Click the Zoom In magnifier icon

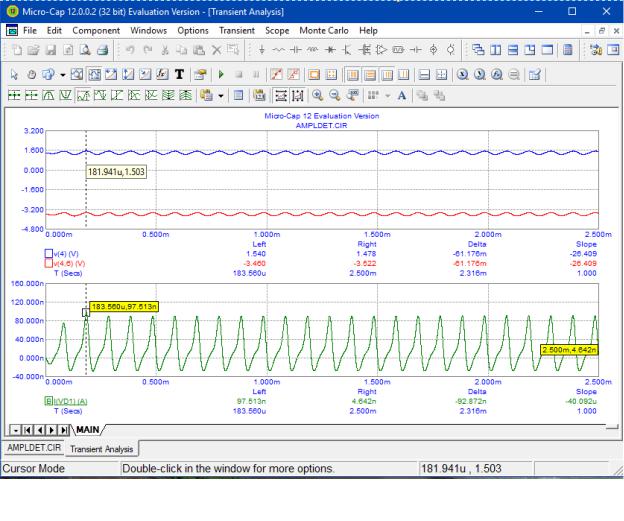pyautogui.click(x=318, y=96)
